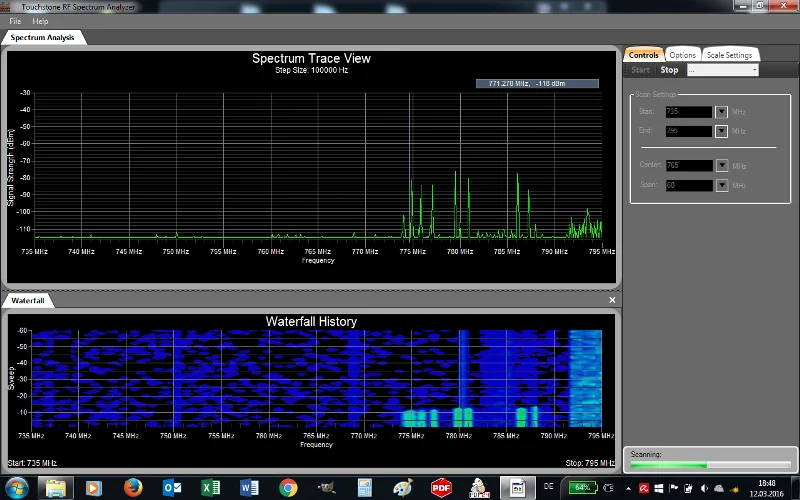Viewport: 800px width, 500px height.
Task: Switch to the Controls tab
Action: coord(643,55)
